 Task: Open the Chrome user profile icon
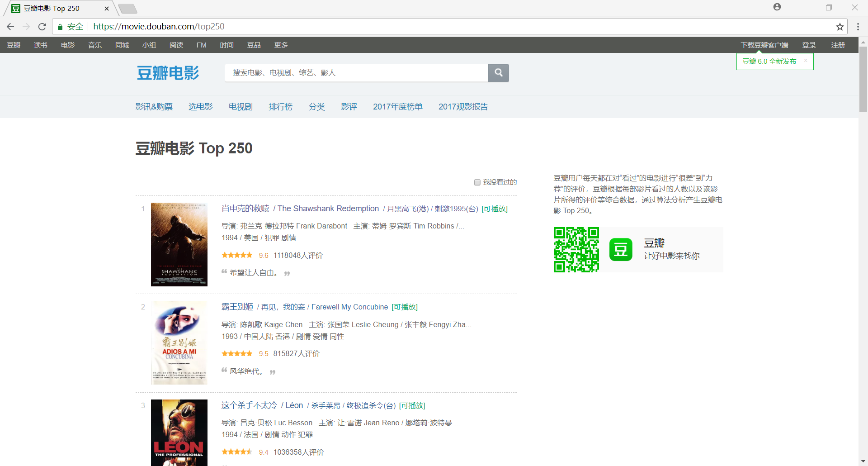point(777,7)
